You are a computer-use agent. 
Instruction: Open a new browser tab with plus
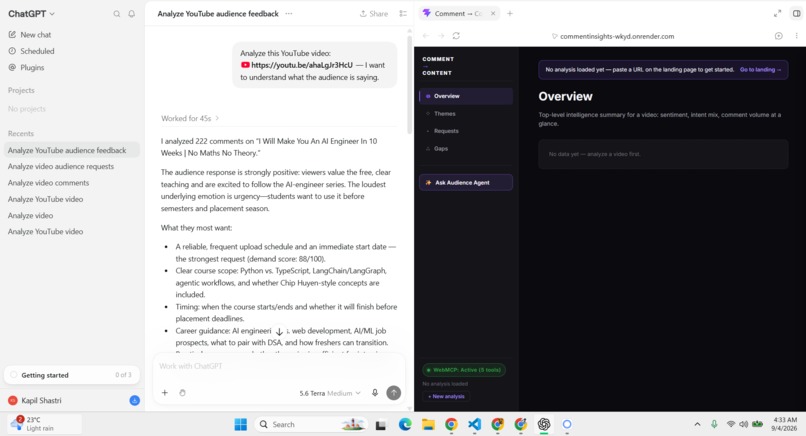(x=510, y=14)
